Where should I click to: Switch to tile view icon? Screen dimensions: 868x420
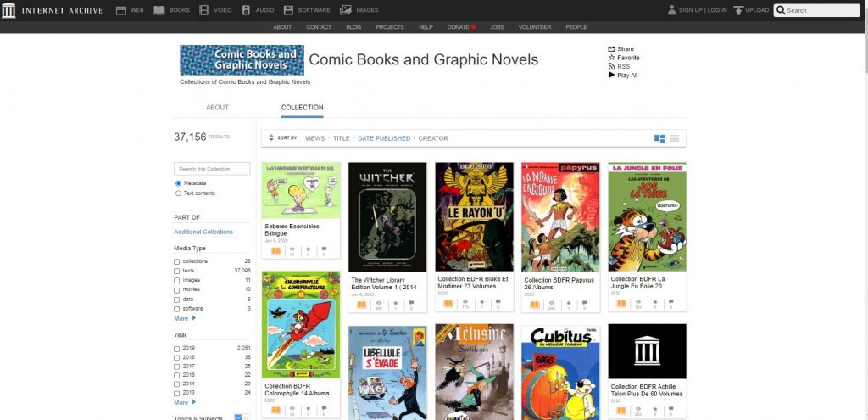pos(659,138)
